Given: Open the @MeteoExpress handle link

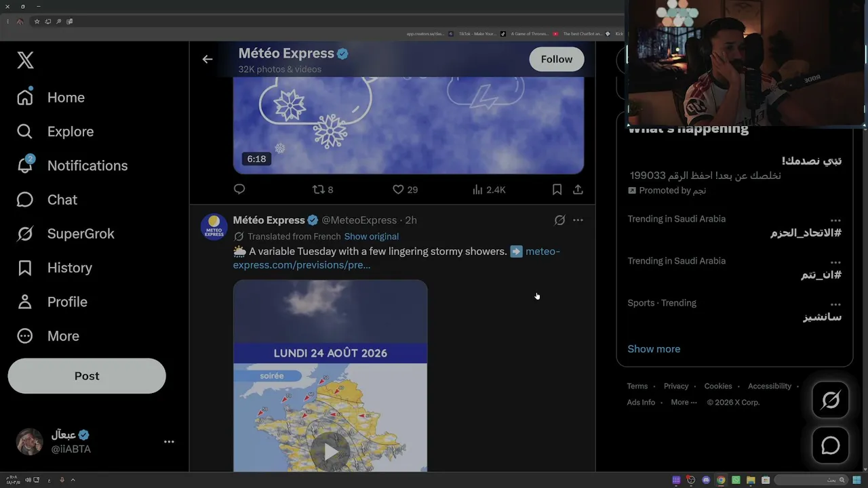Looking at the screenshot, I should click(x=359, y=220).
